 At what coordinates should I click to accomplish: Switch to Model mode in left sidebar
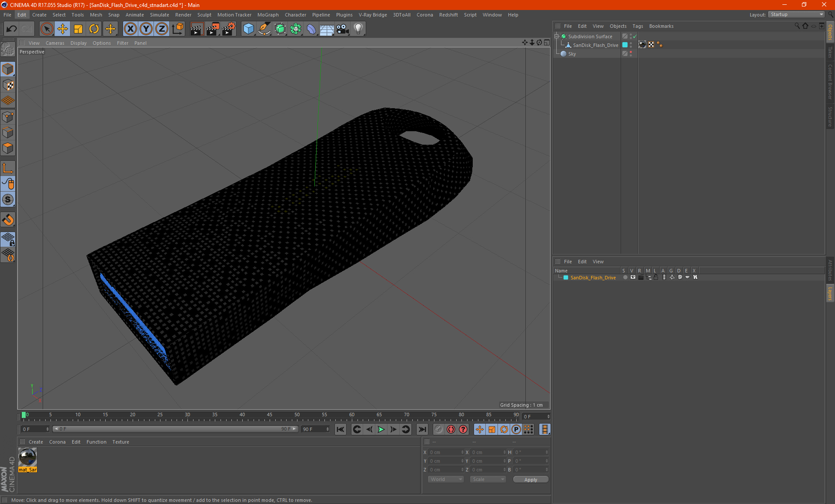click(x=8, y=70)
